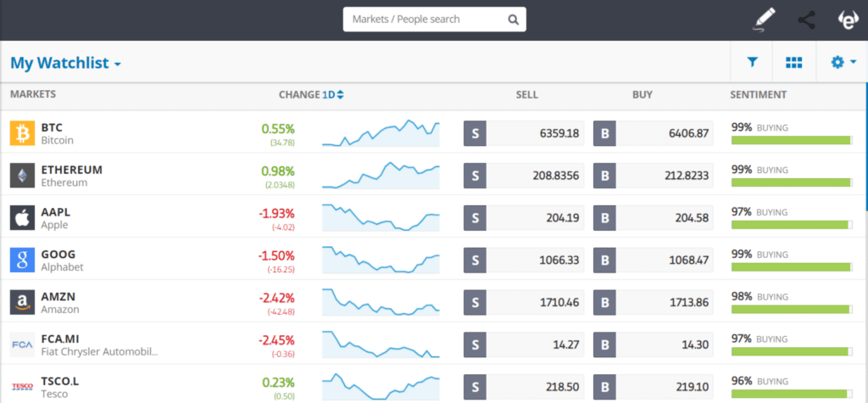Open the AMZN Amazon market name
Screen dimensions: 868x403
point(60,302)
